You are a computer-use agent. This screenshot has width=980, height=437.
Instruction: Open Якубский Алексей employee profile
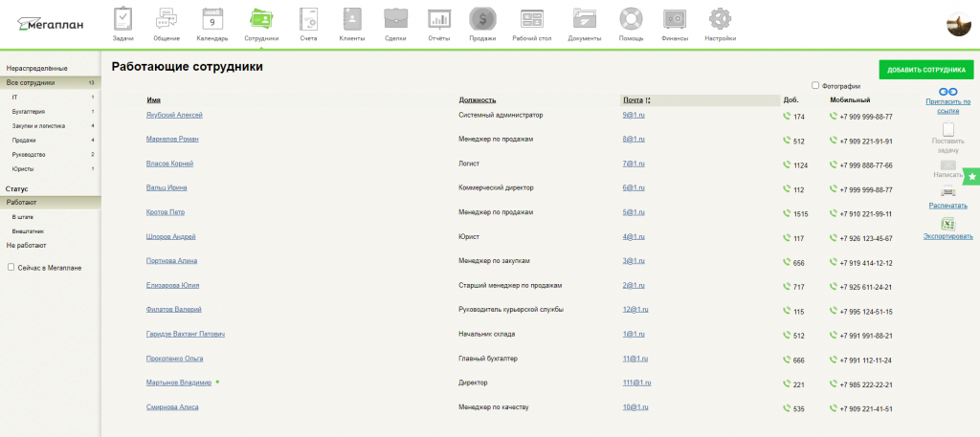point(174,115)
